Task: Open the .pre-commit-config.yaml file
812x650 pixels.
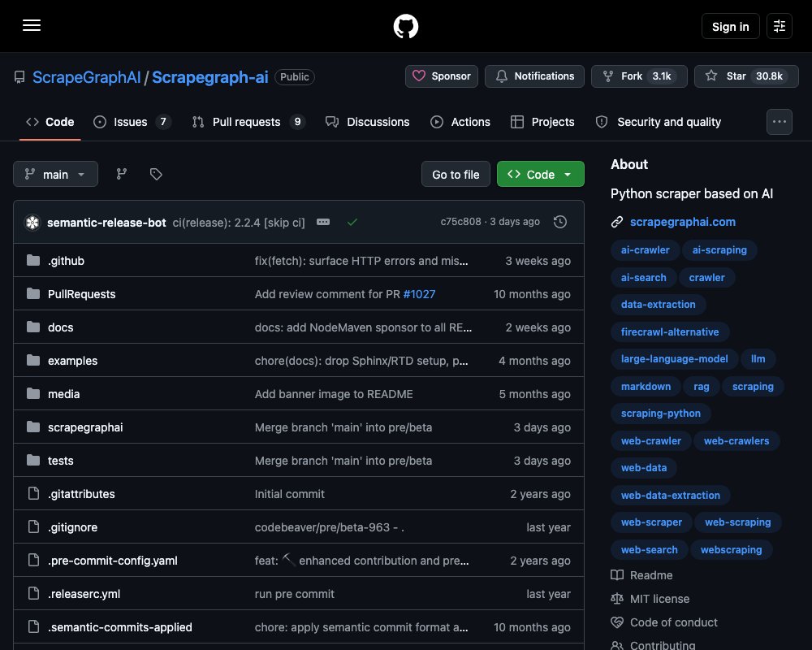Action: pyautogui.click(x=112, y=561)
